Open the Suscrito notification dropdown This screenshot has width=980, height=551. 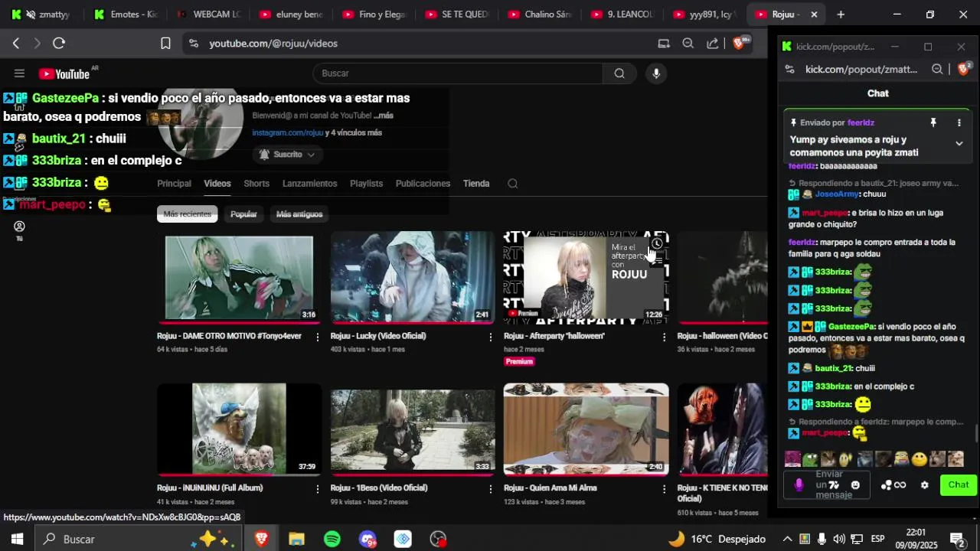[287, 155]
